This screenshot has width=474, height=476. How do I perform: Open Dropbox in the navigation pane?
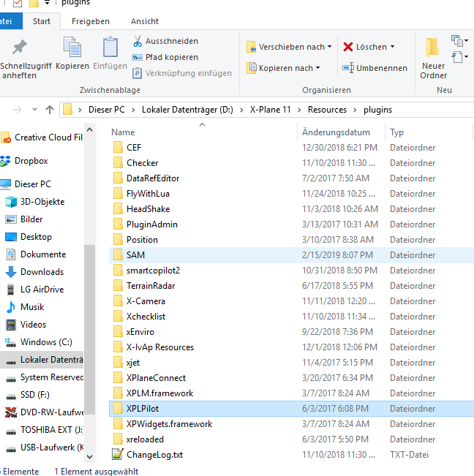coord(25,161)
